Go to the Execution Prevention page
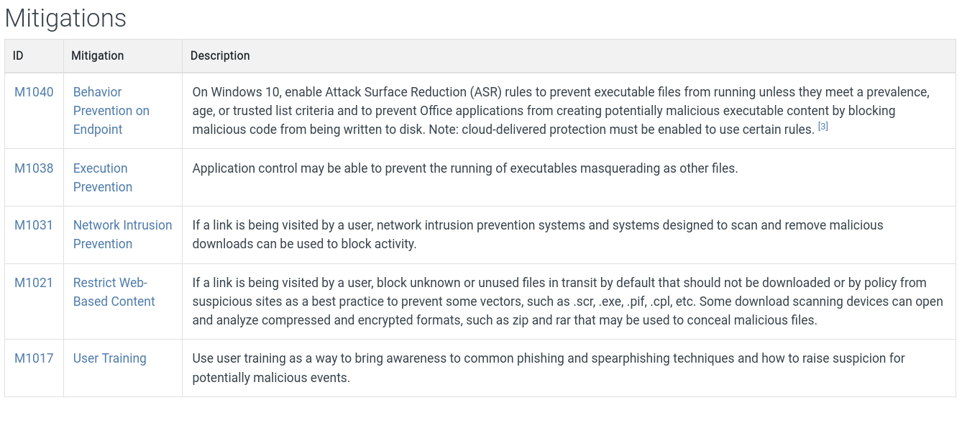The width and height of the screenshot is (980, 426). (x=102, y=178)
